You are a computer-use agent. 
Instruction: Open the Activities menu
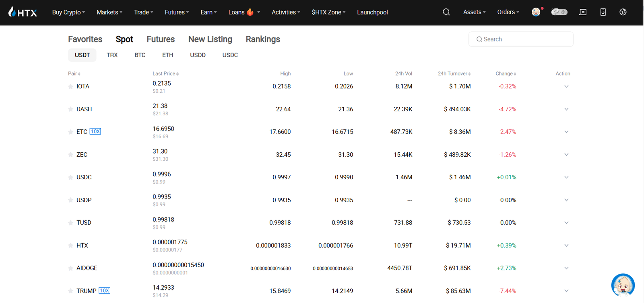(286, 12)
